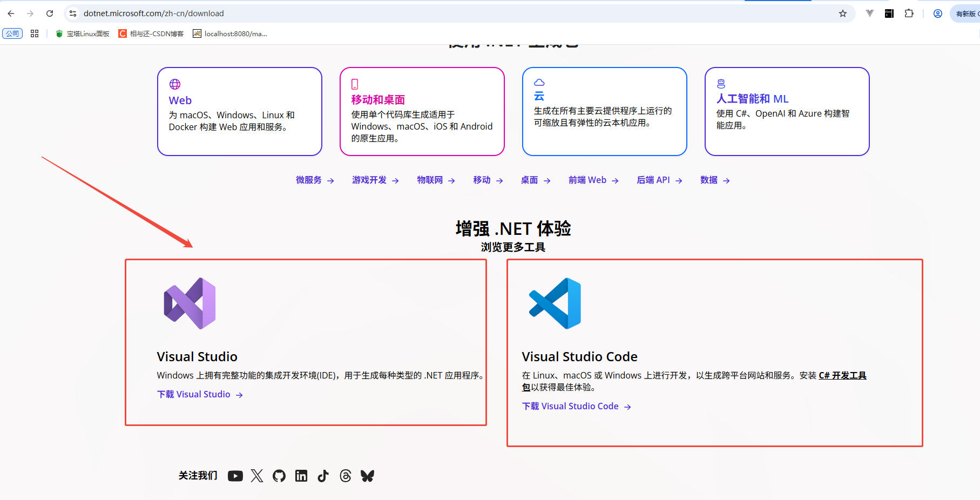The image size is (980, 500).
Task: Click the Visual Studio heading
Action: click(x=197, y=357)
